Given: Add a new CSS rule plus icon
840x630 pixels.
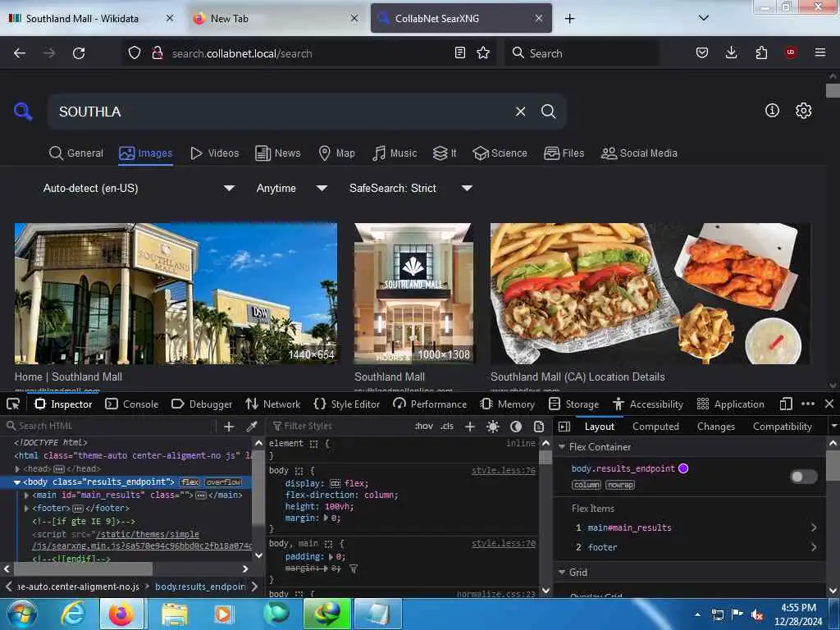Looking at the screenshot, I should 470,427.
